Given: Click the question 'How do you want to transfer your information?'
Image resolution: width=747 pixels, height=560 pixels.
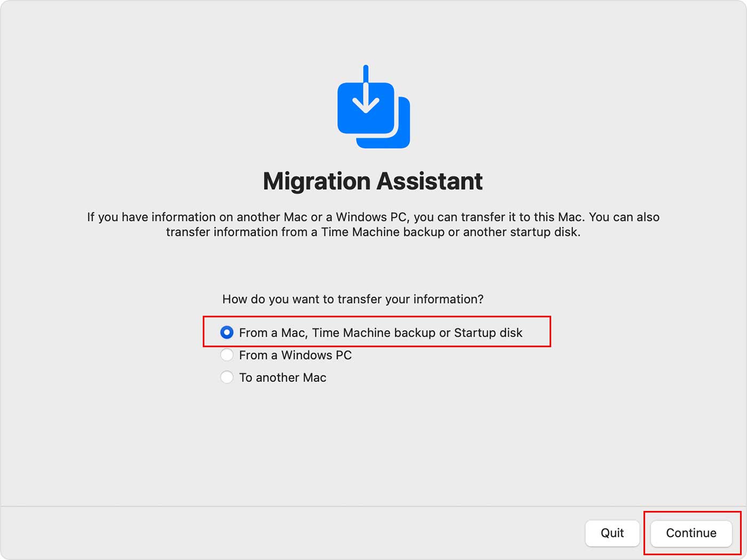Looking at the screenshot, I should point(353,299).
